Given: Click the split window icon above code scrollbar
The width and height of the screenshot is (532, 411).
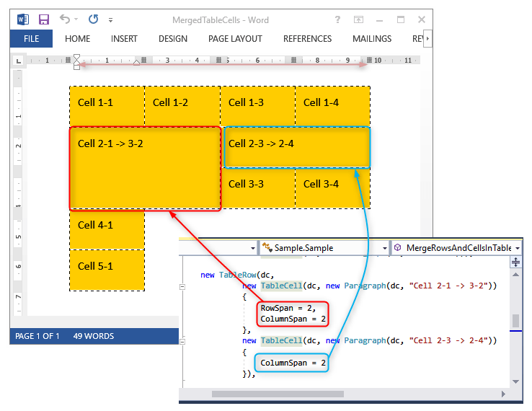Looking at the screenshot, I should 515,262.
